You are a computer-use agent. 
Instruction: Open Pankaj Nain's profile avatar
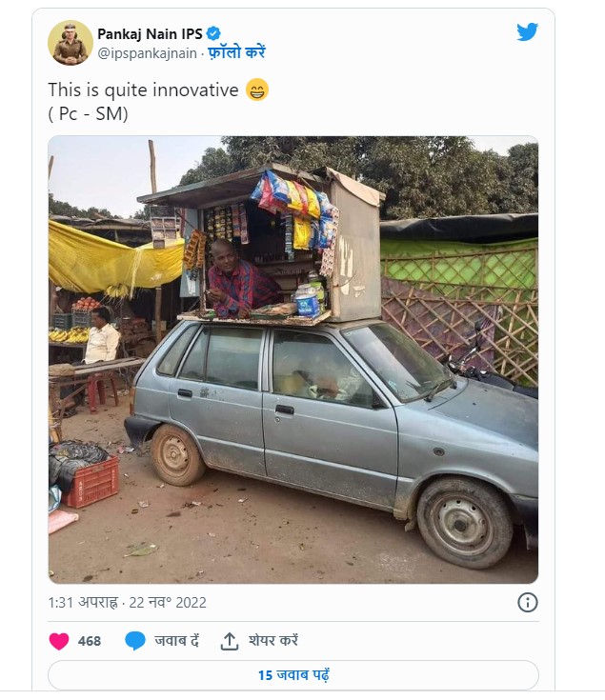click(x=71, y=43)
